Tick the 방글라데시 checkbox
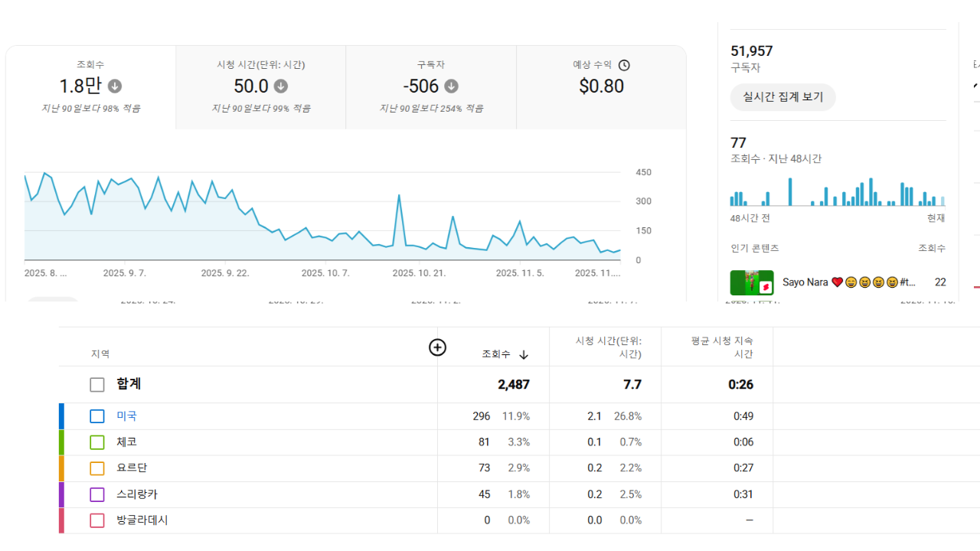This screenshot has height=551, width=980. (97, 520)
